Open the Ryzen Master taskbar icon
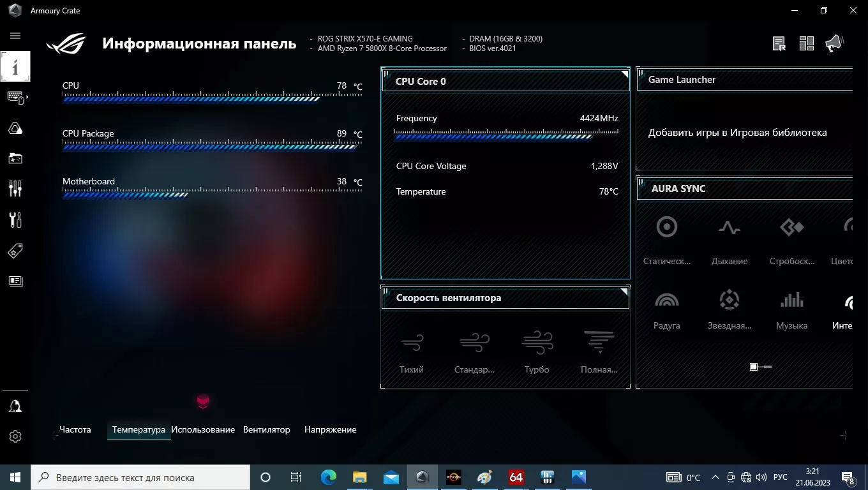Image resolution: width=868 pixels, height=490 pixels. [454, 477]
